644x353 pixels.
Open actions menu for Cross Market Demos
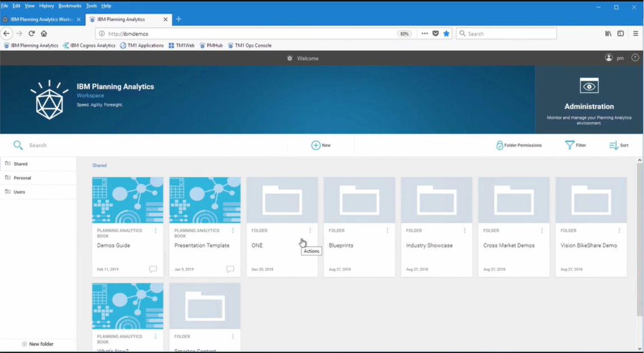coord(542,230)
